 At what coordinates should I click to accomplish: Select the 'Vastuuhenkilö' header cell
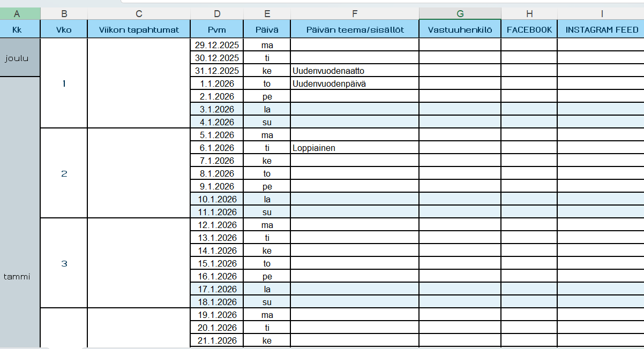tap(460, 30)
